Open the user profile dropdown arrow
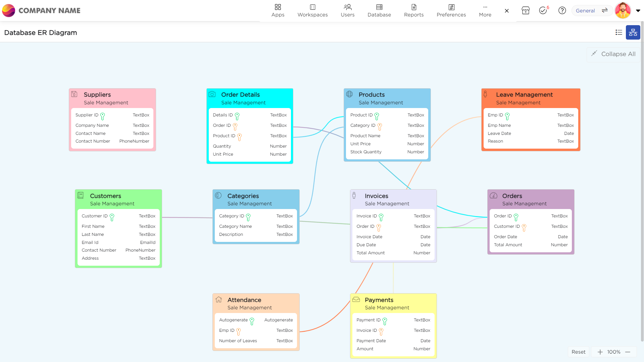The width and height of the screenshot is (644, 362). [638, 10]
